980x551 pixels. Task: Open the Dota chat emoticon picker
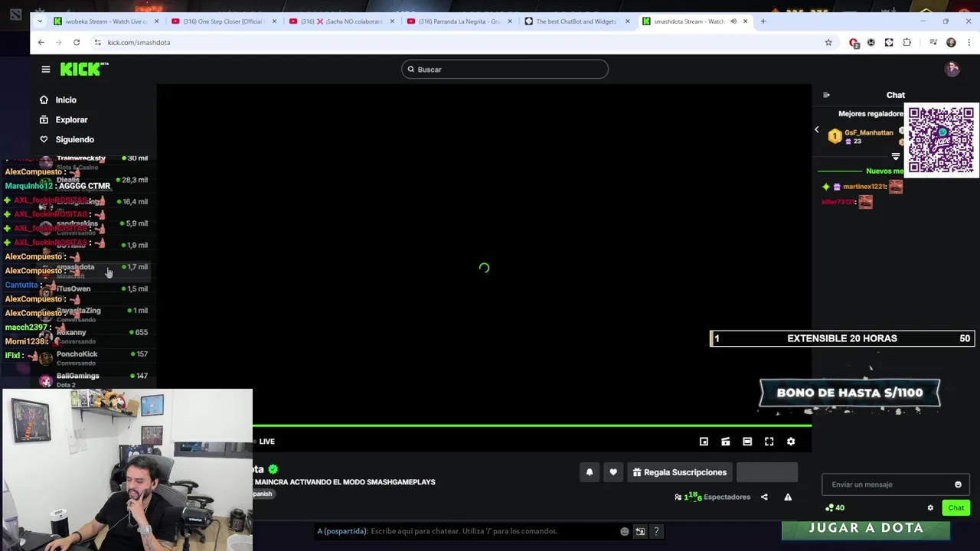click(x=625, y=532)
